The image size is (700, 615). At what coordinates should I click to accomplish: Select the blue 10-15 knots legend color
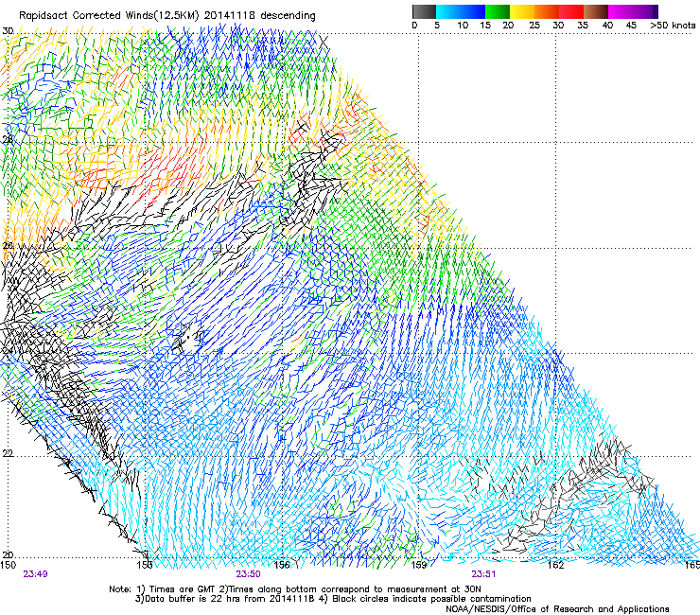pos(473,11)
